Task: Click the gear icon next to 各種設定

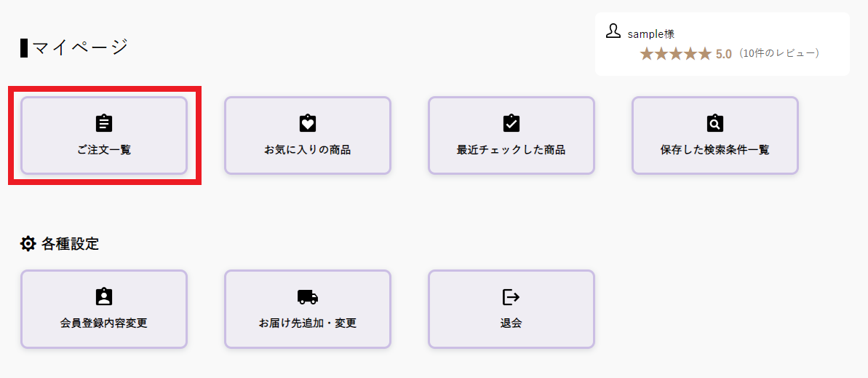Action: point(28,244)
